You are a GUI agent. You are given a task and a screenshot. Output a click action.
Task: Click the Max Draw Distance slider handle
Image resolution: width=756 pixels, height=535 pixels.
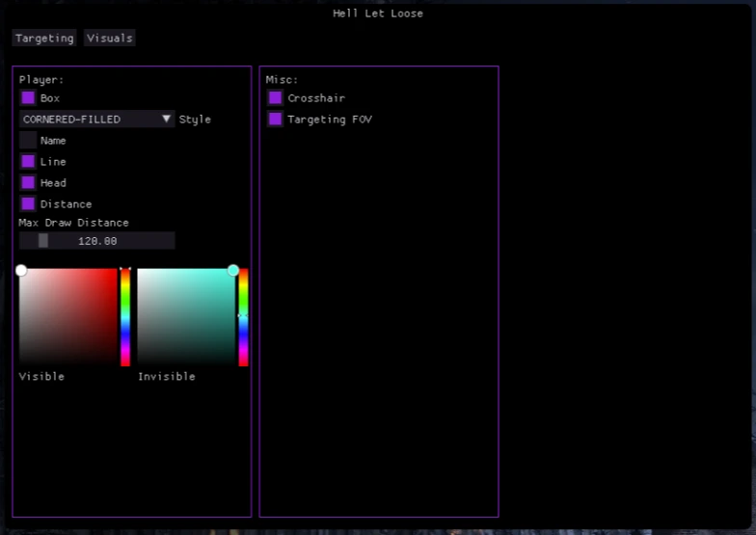coord(43,241)
